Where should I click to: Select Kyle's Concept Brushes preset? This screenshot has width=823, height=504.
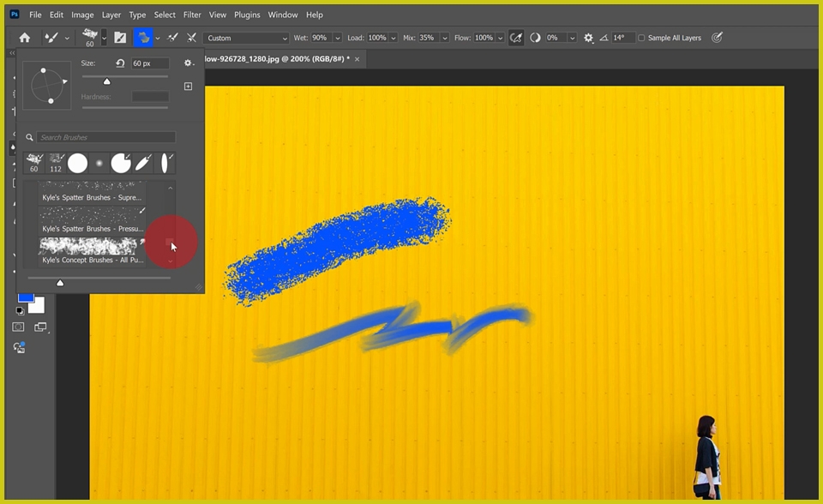coord(92,251)
